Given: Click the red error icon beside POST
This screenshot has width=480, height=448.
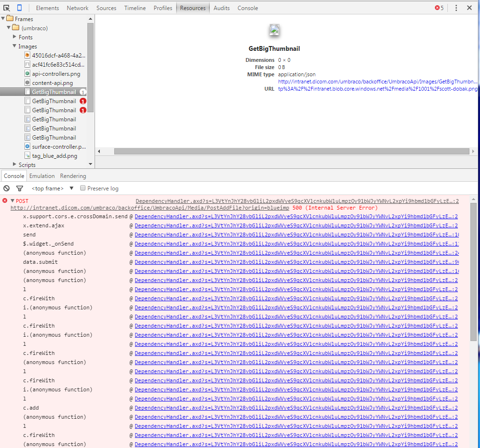Looking at the screenshot, I should click(5, 200).
